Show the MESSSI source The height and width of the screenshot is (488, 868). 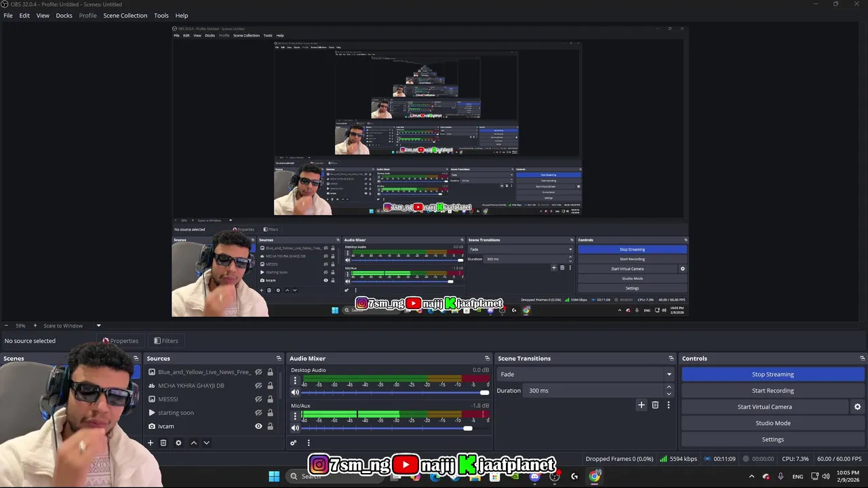pos(258,399)
